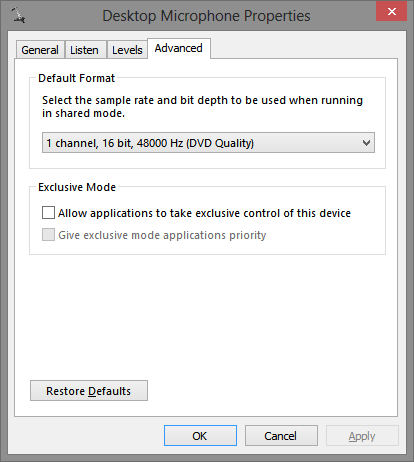Close the Desktop Microphone Properties dialog
Image resolution: width=414 pixels, height=462 pixels.
pos(392,11)
